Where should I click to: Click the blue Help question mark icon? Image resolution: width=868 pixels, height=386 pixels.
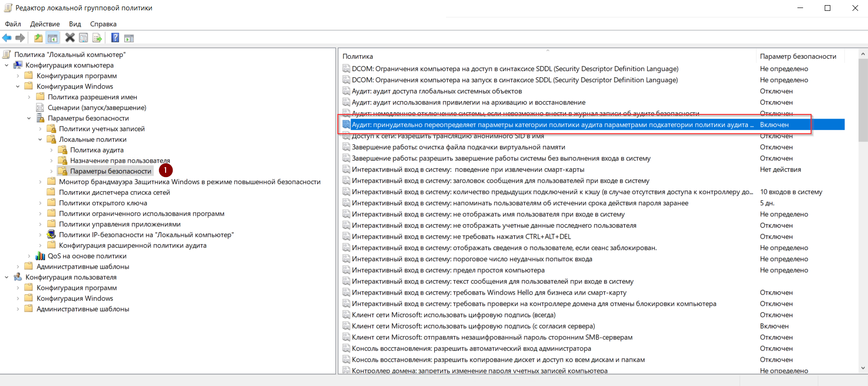(x=115, y=38)
